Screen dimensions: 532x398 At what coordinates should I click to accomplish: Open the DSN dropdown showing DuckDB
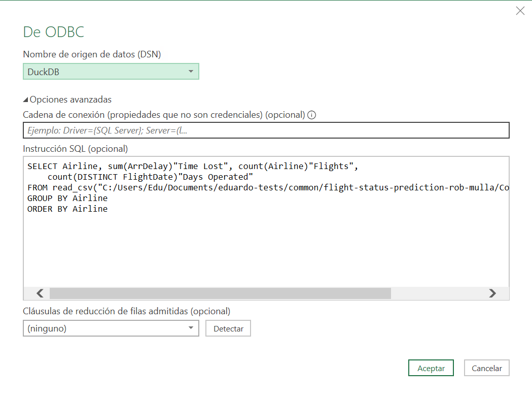pyautogui.click(x=111, y=71)
